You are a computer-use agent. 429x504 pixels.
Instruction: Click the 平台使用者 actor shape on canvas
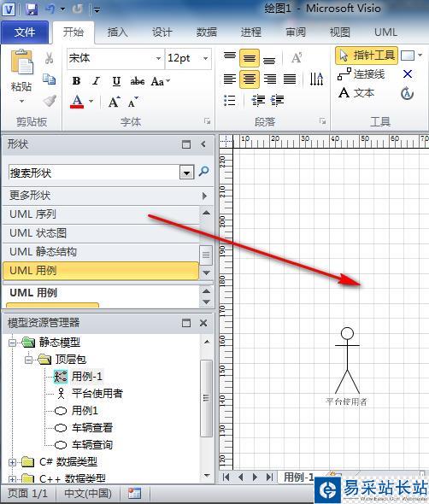coord(347,366)
